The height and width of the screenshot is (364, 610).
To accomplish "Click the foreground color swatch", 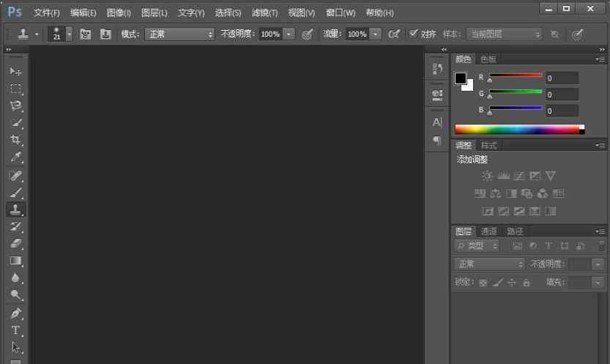I will click(461, 78).
